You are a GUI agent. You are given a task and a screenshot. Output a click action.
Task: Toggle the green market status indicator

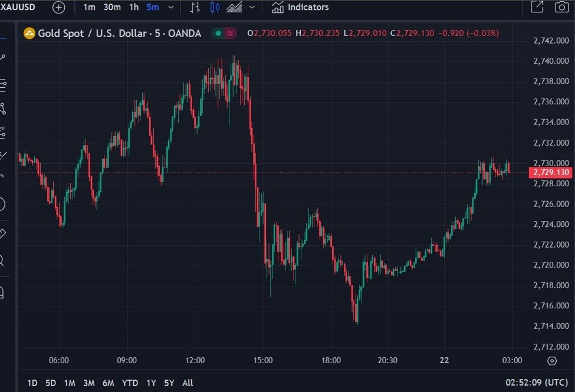point(219,34)
